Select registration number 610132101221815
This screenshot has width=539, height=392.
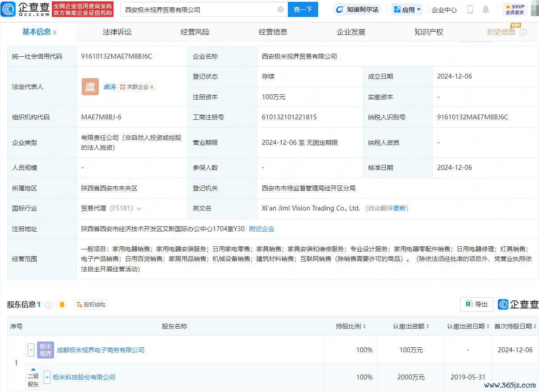289,117
